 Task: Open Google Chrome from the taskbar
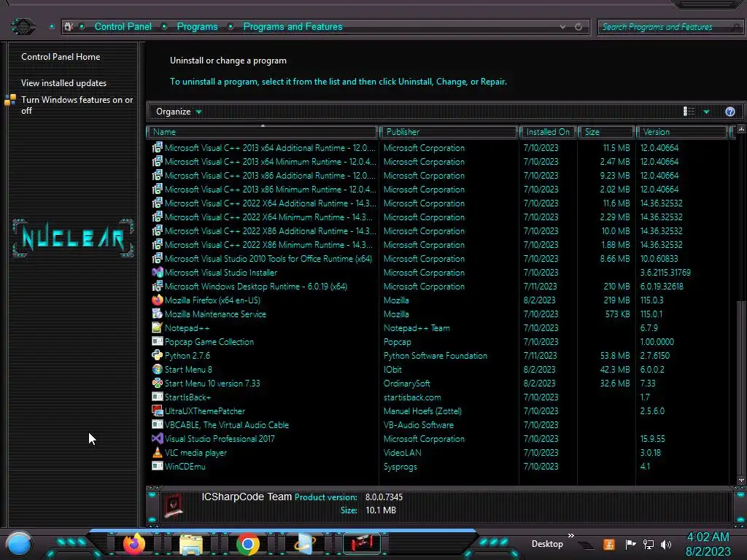tap(248, 544)
